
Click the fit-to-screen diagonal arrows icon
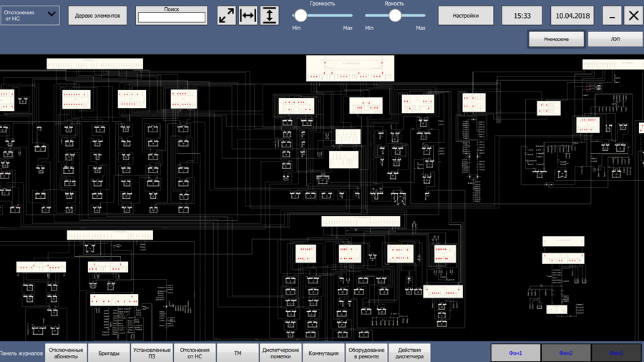(226, 16)
